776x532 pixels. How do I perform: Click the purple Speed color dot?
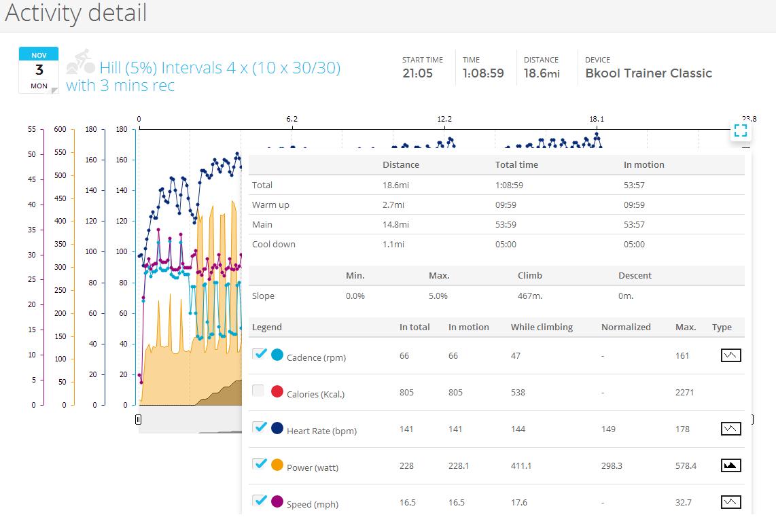point(277,501)
